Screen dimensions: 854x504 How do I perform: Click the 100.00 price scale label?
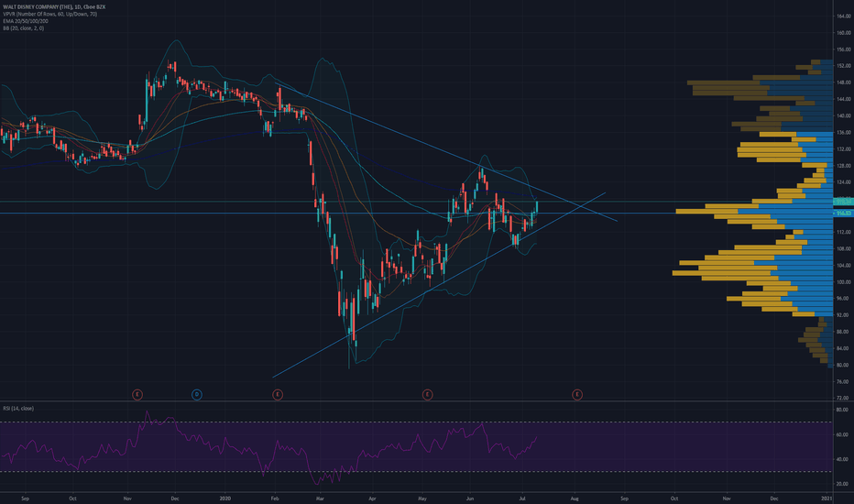844,282
